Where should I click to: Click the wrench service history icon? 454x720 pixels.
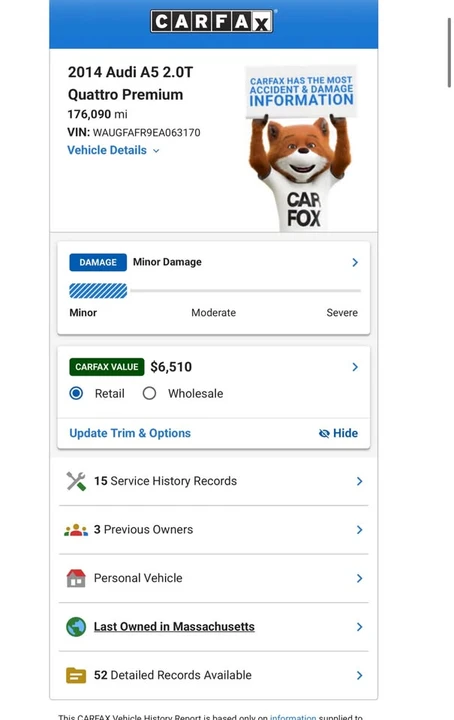76,481
